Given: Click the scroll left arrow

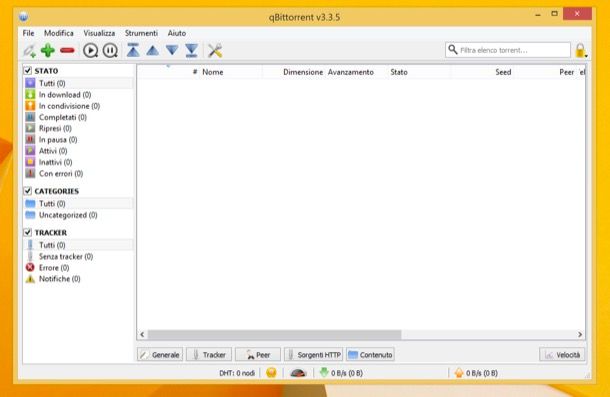Looking at the screenshot, I should 142,335.
